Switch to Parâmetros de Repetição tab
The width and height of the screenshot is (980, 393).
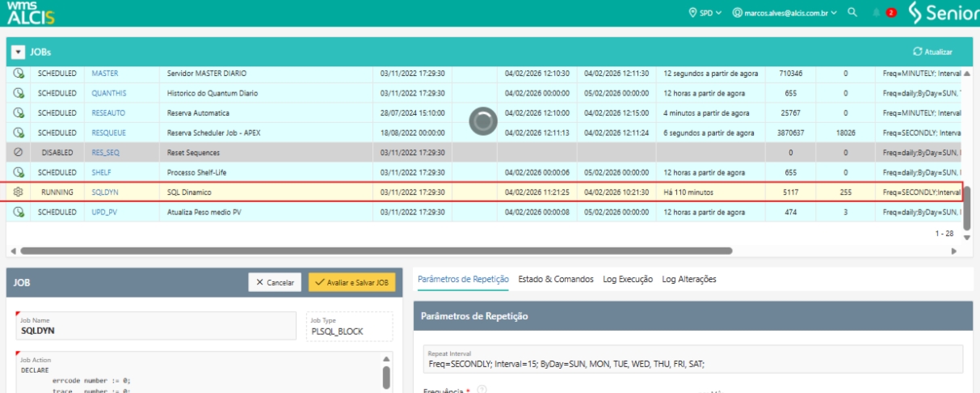(463, 279)
